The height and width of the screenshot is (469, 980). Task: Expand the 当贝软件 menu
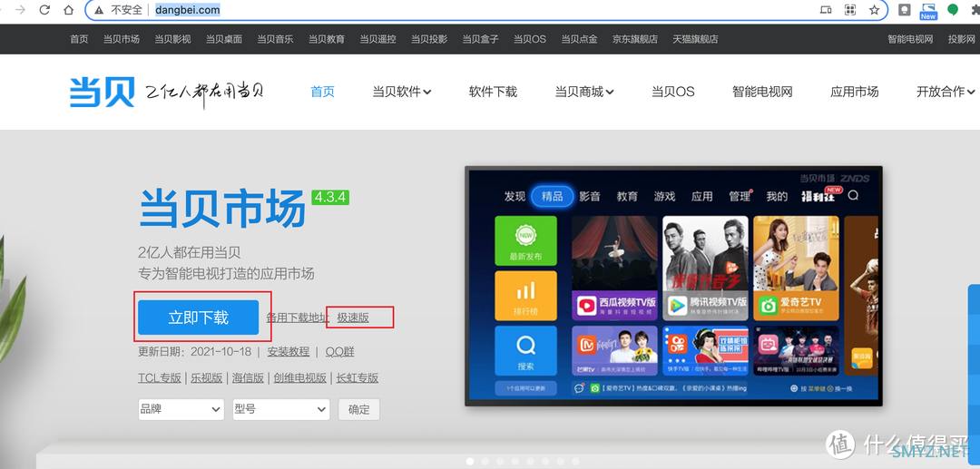click(x=402, y=92)
